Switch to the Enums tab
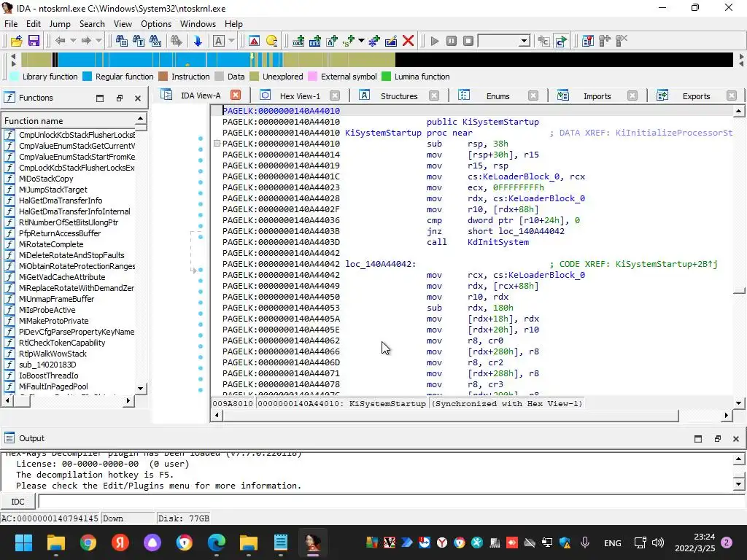 [x=498, y=96]
